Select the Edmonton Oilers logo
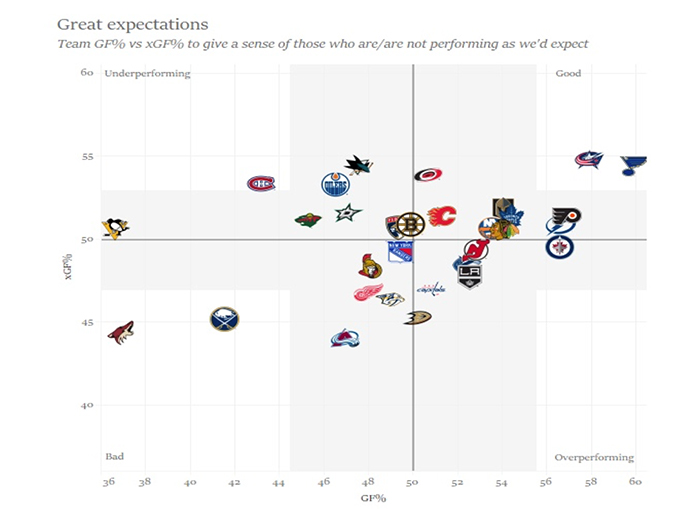Screen dimensions: 700x509 (x=335, y=184)
